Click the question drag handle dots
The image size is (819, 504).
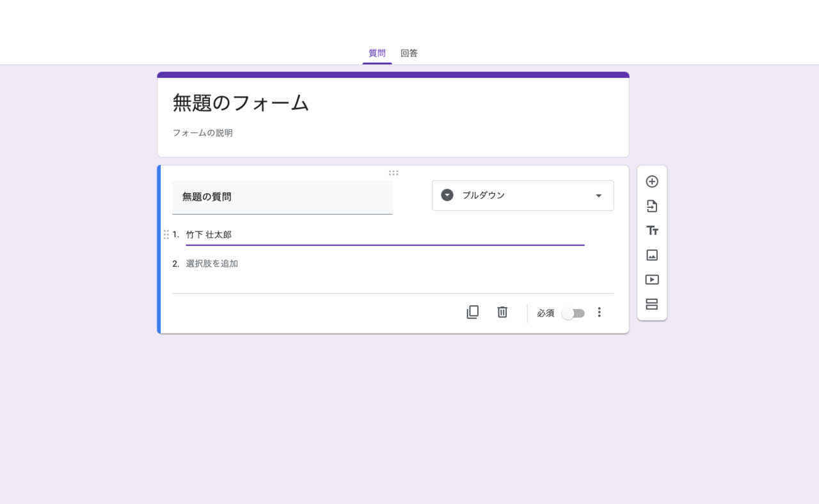point(394,172)
